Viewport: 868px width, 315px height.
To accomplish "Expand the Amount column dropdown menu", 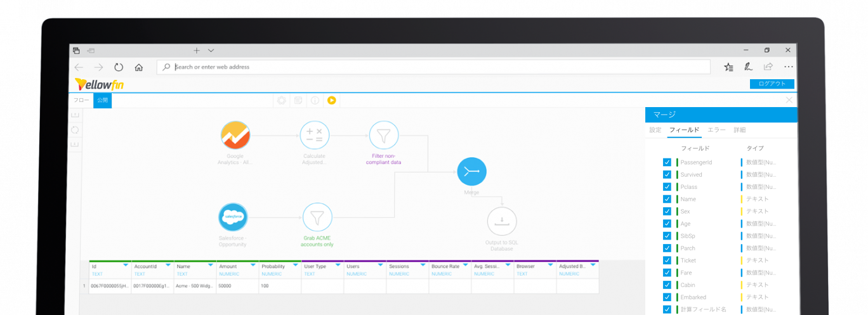I will coord(253,265).
